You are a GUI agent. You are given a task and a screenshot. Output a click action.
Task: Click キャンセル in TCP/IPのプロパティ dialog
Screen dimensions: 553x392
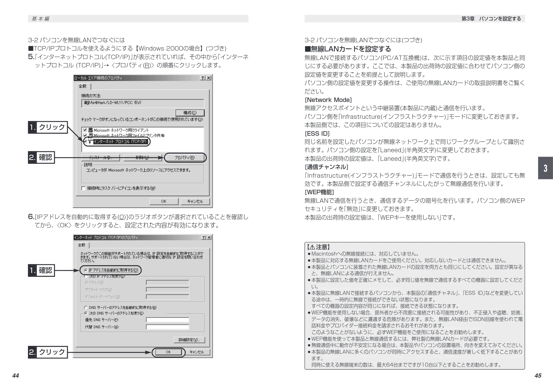pos(197,352)
